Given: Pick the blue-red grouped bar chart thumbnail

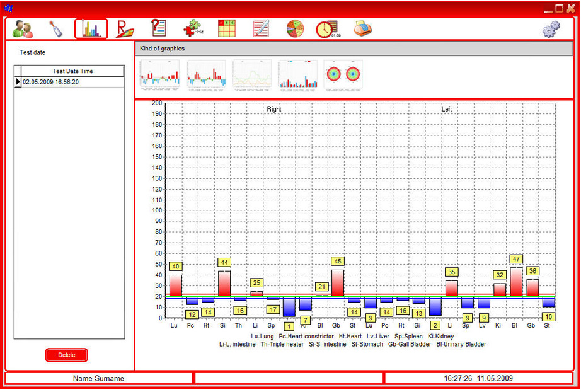Looking at the screenshot, I should 297,75.
